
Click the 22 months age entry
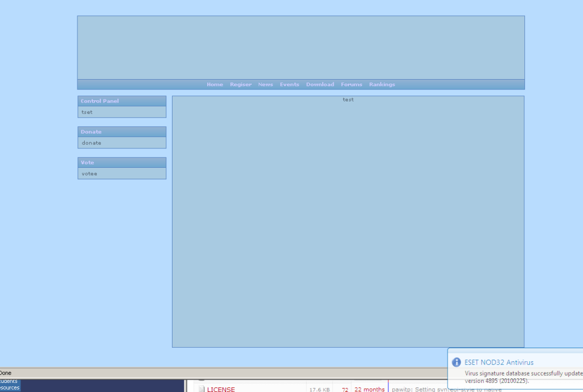click(x=369, y=389)
